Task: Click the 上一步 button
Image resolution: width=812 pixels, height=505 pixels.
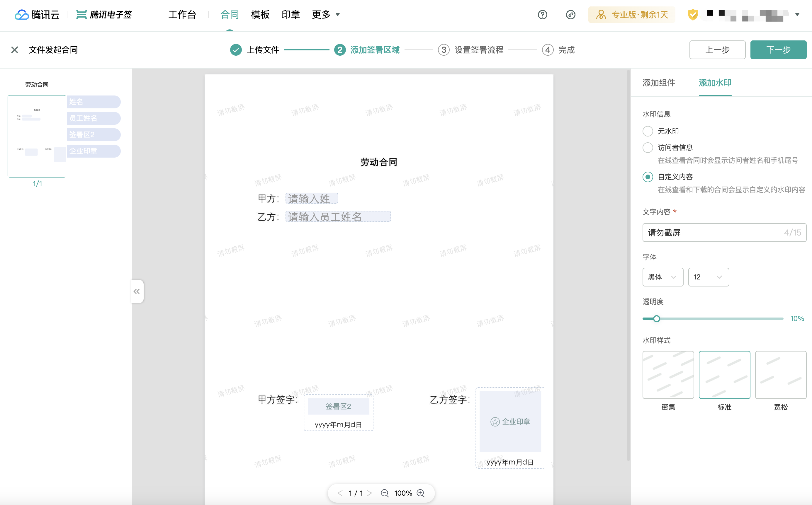Action: pyautogui.click(x=717, y=50)
